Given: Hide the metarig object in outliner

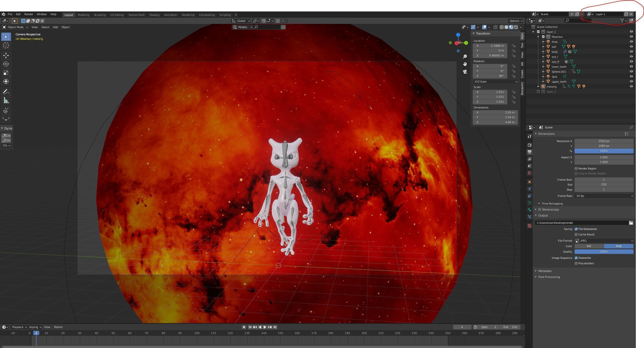Looking at the screenshot, I should point(631,87).
